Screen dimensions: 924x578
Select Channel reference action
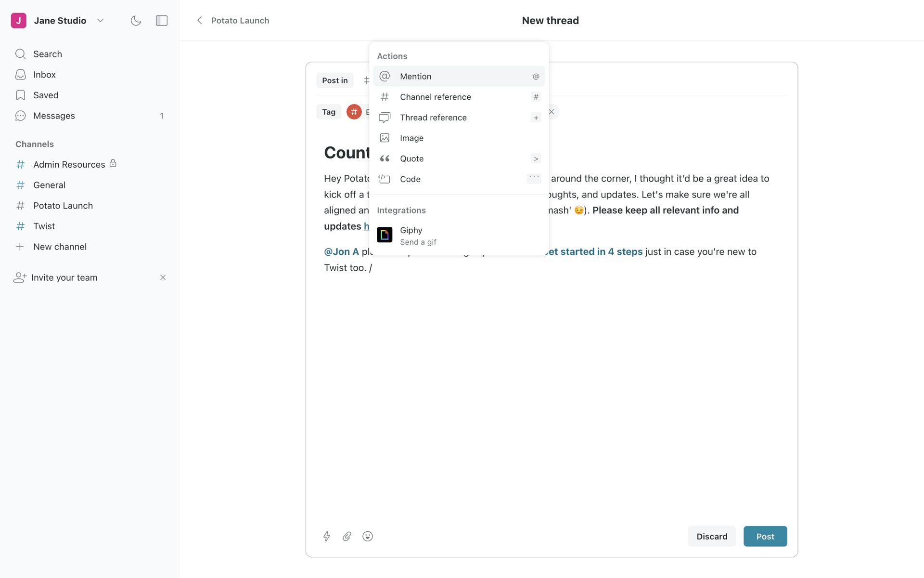click(x=459, y=97)
